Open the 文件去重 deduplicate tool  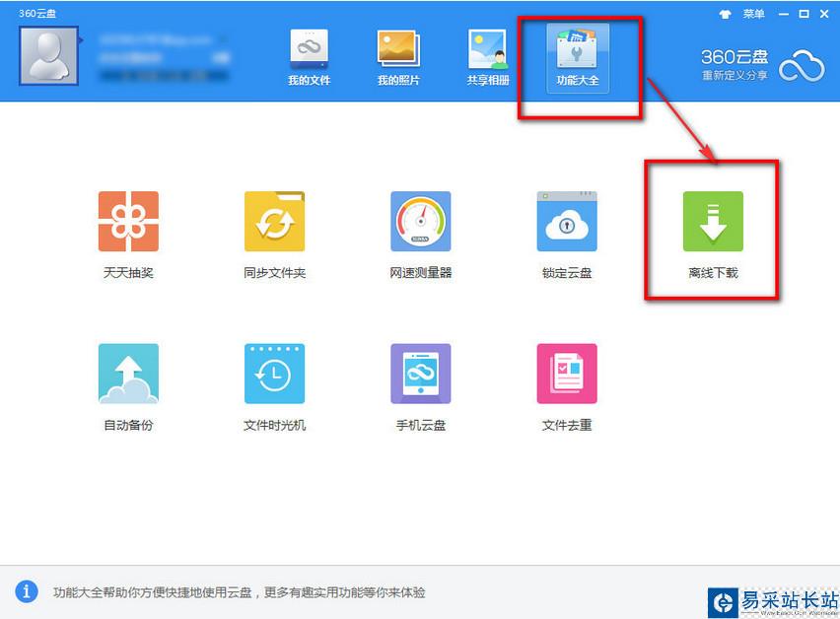pyautogui.click(x=567, y=374)
